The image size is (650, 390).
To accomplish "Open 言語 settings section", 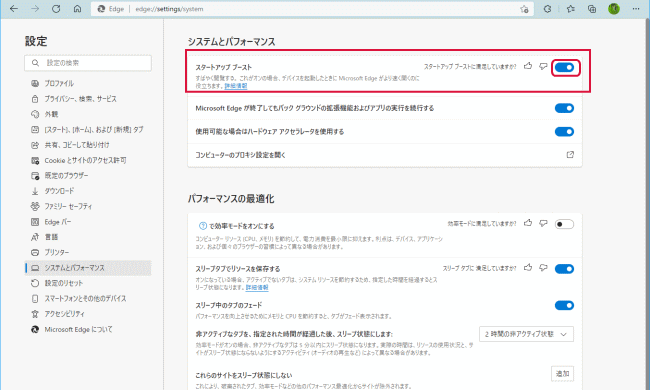I will pyautogui.click(x=88, y=237).
